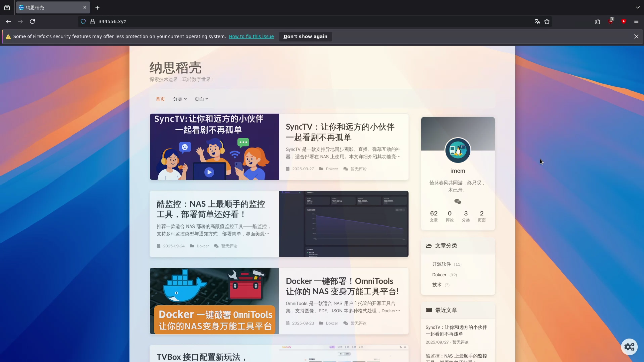Reload the 344556.xyz page
Screen dimensions: 644x362
(32, 22)
